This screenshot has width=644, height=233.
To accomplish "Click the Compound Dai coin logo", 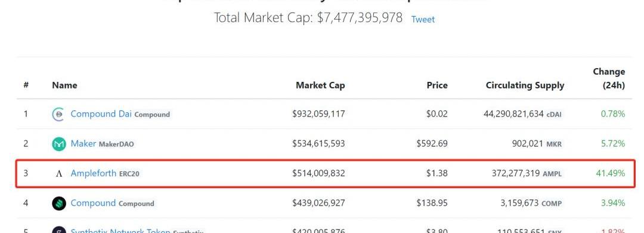I will click(59, 115).
